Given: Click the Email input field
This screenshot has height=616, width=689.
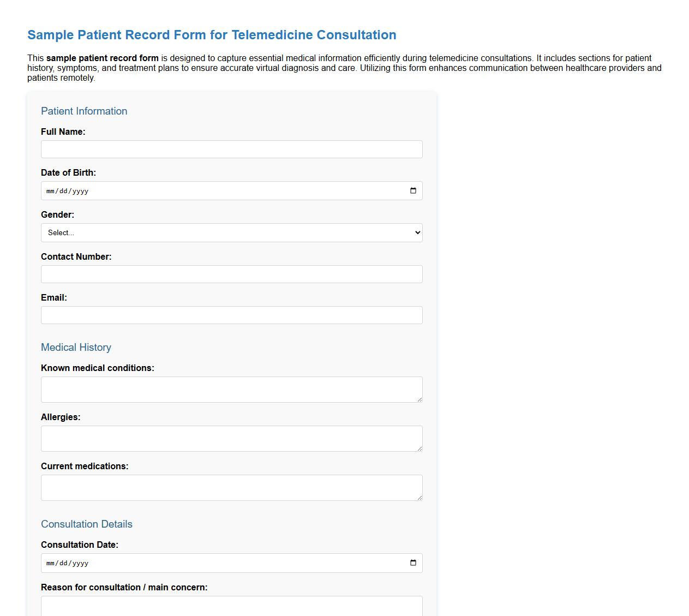Looking at the screenshot, I should pos(231,315).
